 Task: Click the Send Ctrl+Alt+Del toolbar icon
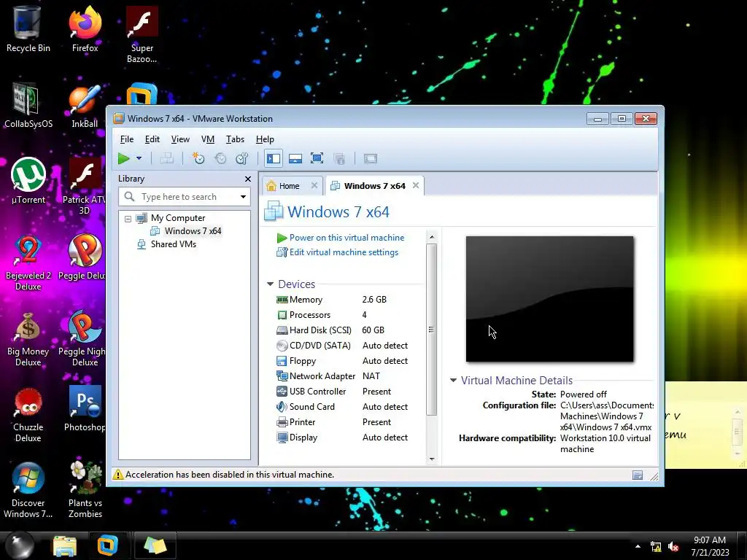[167, 158]
